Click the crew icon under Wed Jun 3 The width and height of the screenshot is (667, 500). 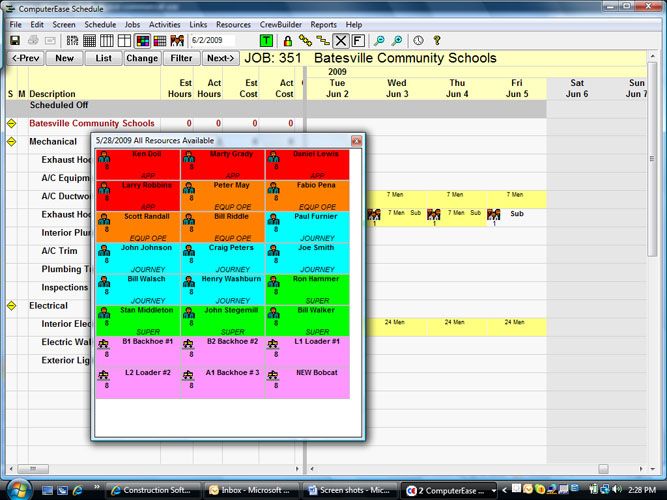point(374,214)
